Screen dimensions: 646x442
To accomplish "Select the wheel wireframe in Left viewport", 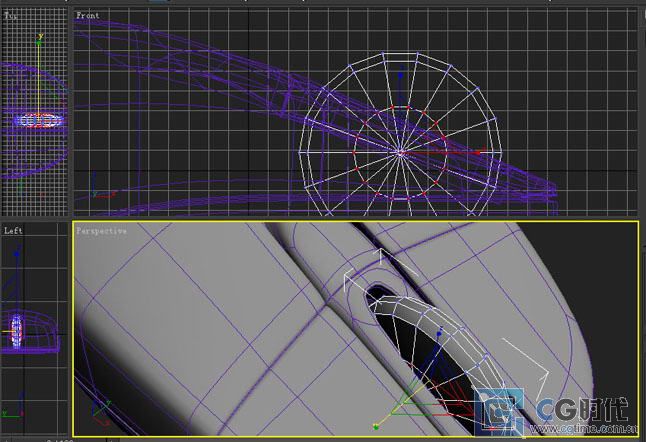I will click(16, 331).
